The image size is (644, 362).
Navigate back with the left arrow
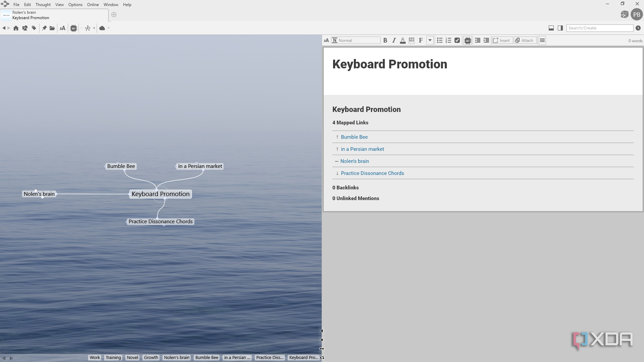(4, 28)
